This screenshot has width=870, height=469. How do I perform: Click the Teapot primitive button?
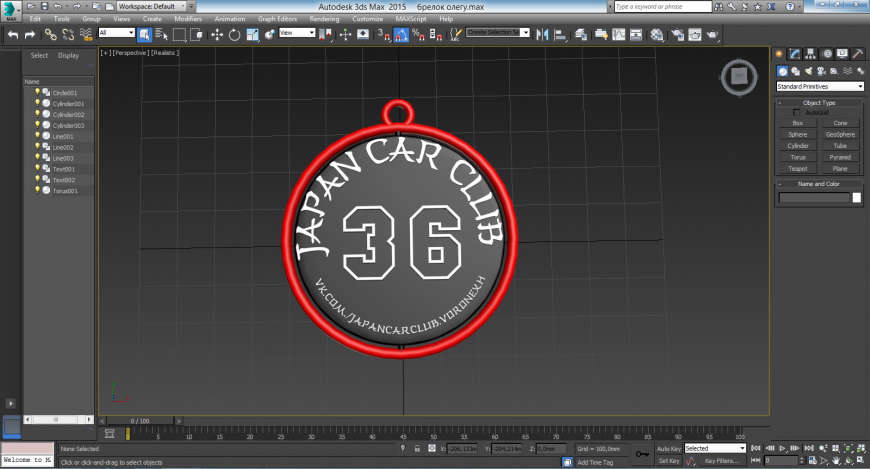click(797, 169)
